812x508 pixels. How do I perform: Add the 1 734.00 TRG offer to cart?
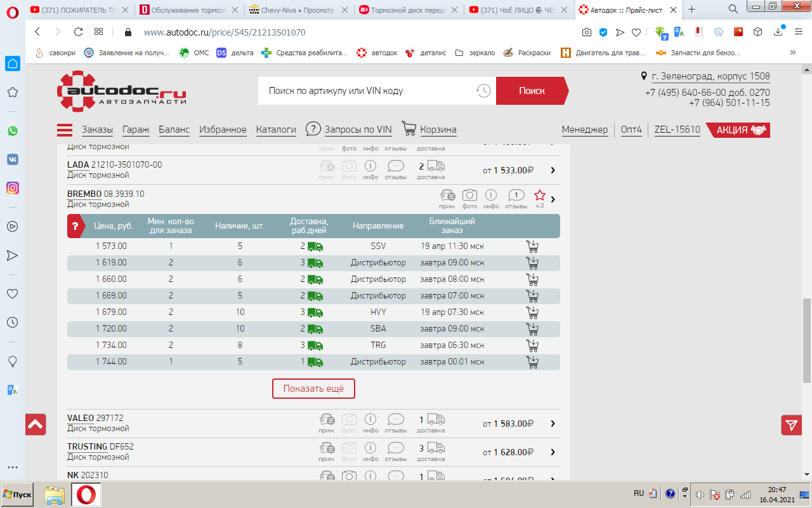pyautogui.click(x=532, y=345)
